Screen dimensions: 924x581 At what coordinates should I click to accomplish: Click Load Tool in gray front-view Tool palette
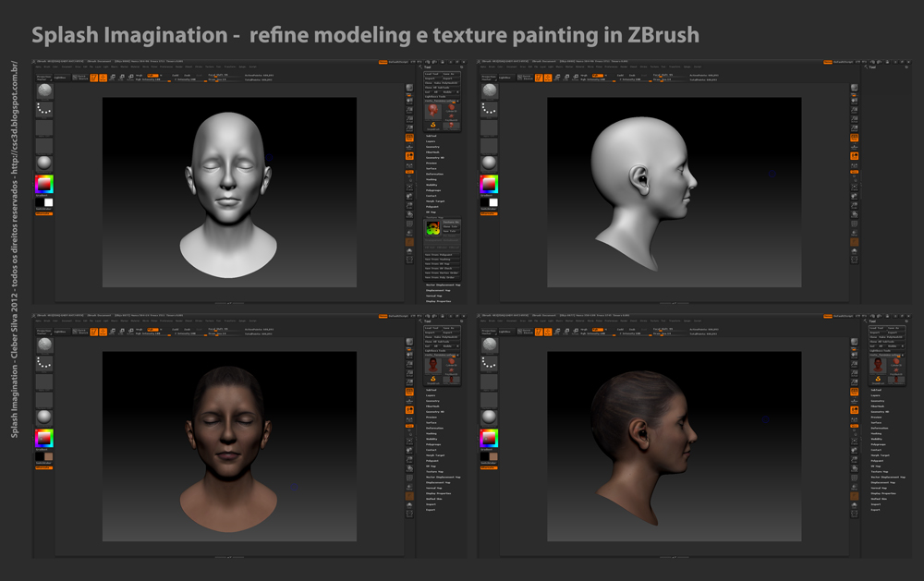coord(432,74)
